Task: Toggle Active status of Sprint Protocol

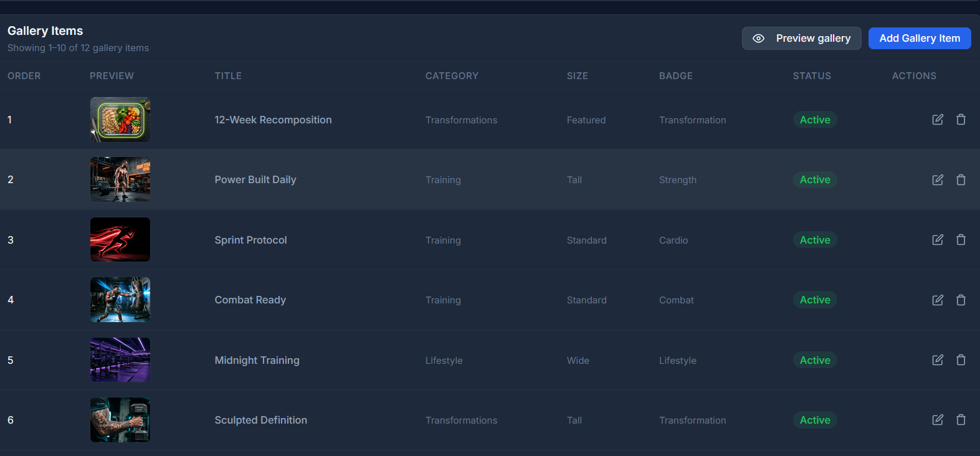Action: [x=815, y=240]
